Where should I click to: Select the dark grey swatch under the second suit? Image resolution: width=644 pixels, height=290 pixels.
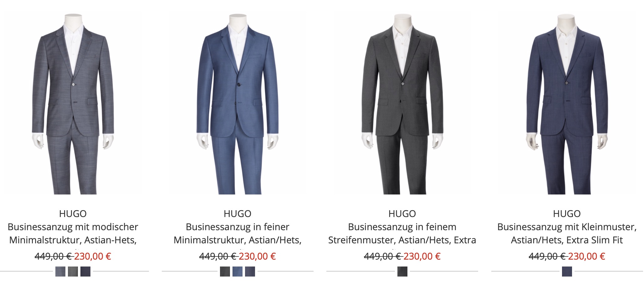(225, 272)
